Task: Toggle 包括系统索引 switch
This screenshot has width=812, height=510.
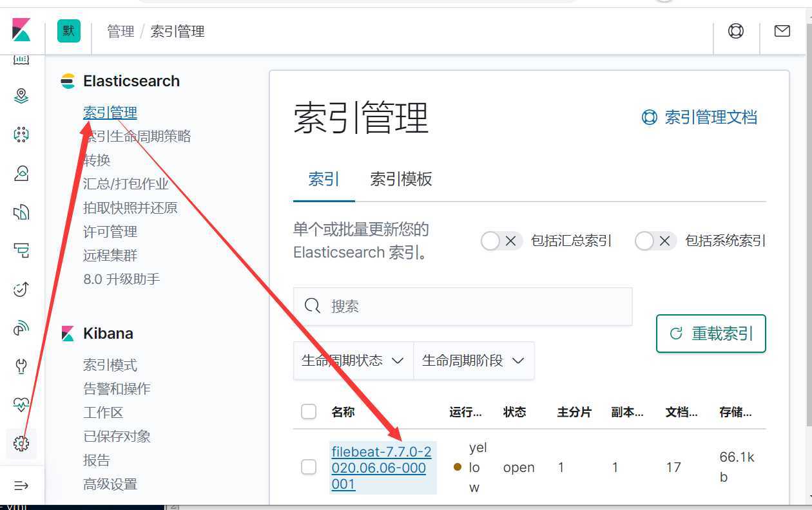Action: coord(655,241)
